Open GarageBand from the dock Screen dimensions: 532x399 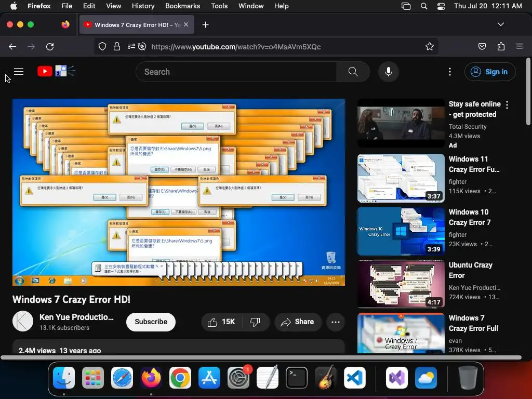pyautogui.click(x=326, y=378)
